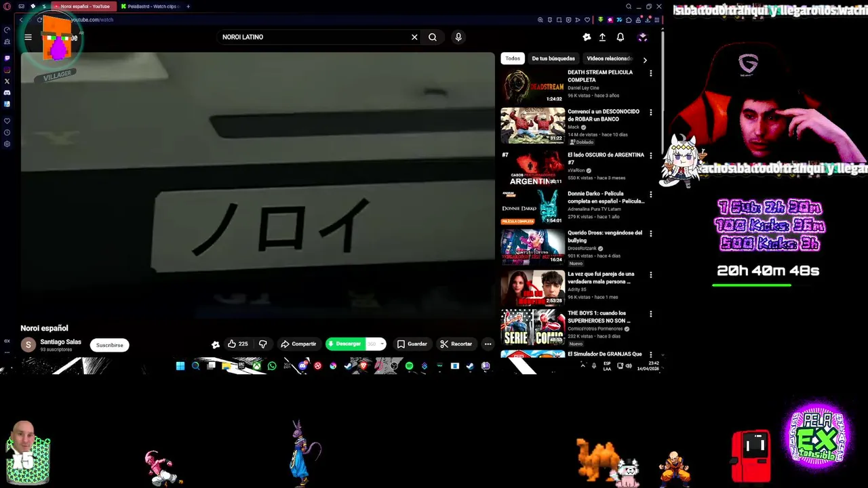Open options menu for Donnie Darko video
This screenshot has width=868, height=488.
[651, 195]
